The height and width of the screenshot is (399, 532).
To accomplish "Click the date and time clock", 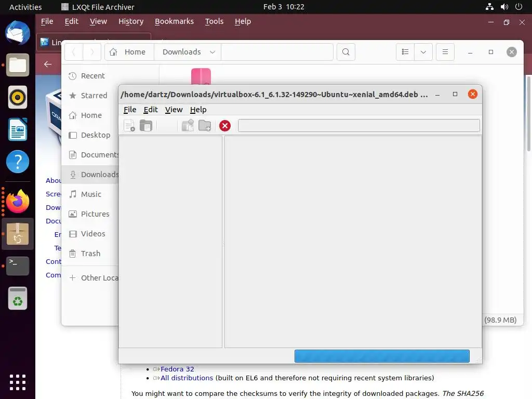I will click(x=284, y=7).
